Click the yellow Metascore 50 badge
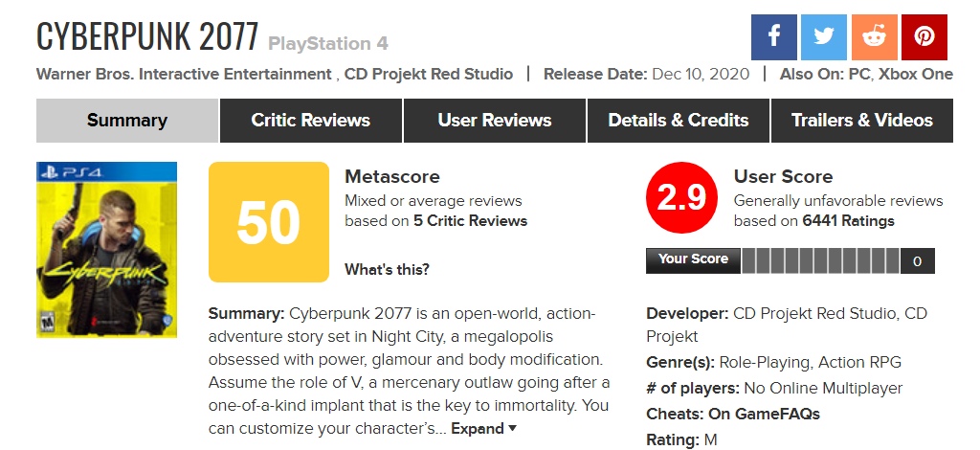Image resolution: width=980 pixels, height=450 pixels. (268, 222)
